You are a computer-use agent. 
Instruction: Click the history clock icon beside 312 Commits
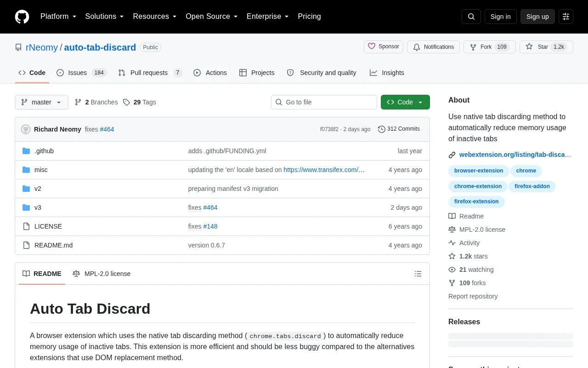pyautogui.click(x=382, y=129)
